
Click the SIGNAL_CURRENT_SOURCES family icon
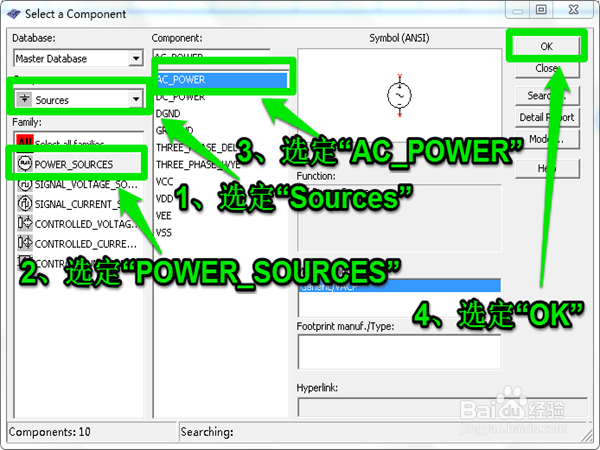[x=23, y=203]
